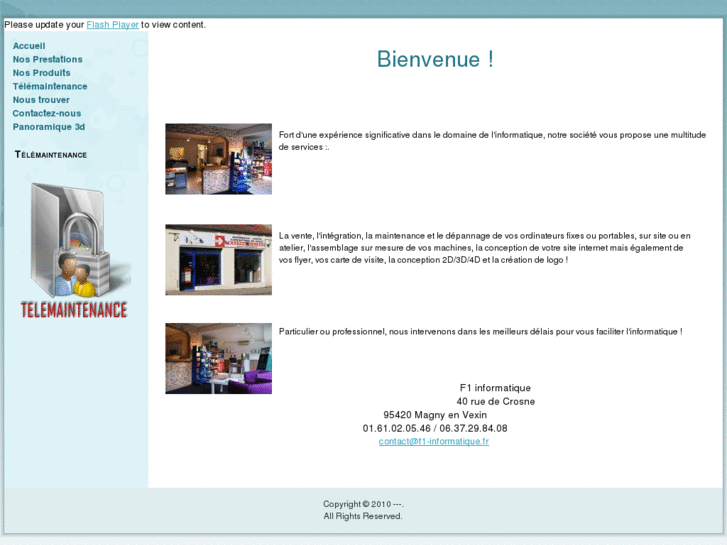
Task: Click the Copyright 2010 footer text
Action: pos(362,504)
